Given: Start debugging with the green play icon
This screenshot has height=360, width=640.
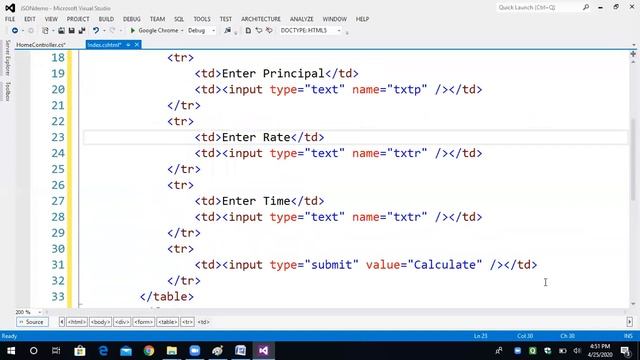Looking at the screenshot, I should [x=133, y=31].
